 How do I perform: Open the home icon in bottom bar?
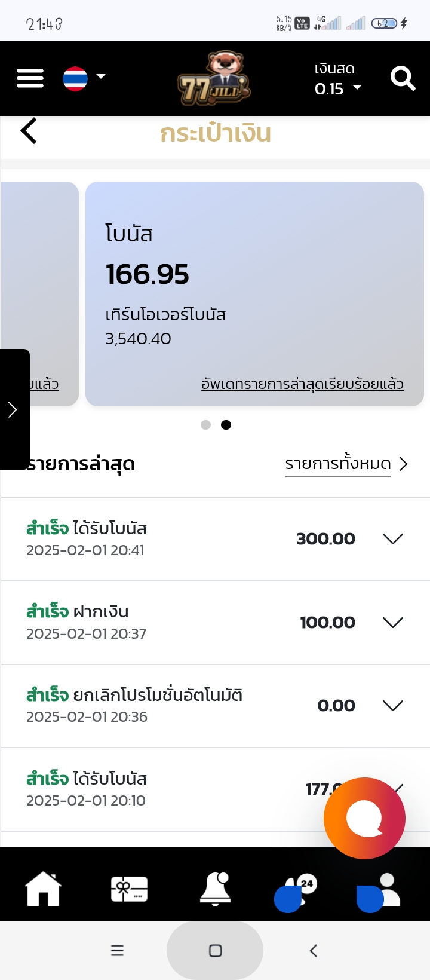pyautogui.click(x=43, y=889)
